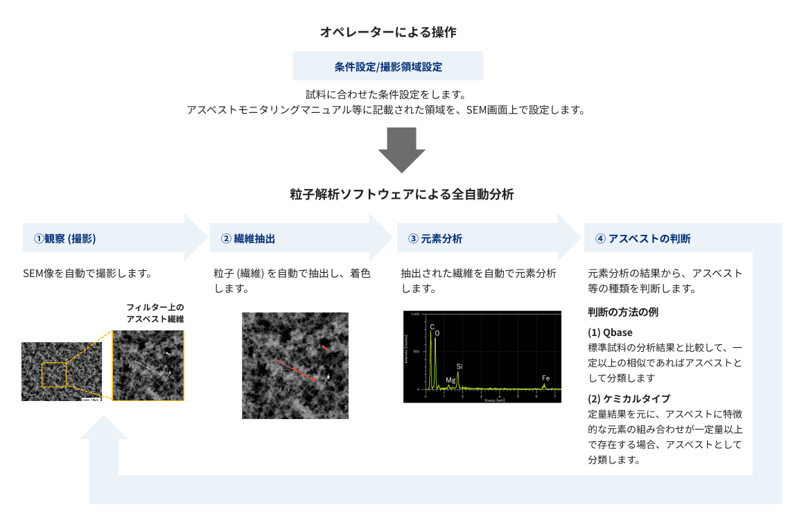Image resolution: width=804 pixels, height=532 pixels.
Task: Open the wide-view SEM filter image
Action: 61,371
